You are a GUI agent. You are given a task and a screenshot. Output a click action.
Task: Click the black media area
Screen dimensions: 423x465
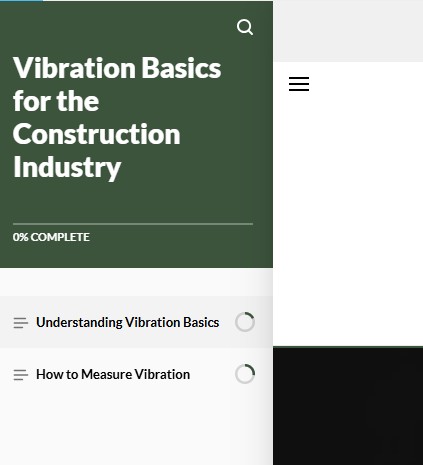(x=348, y=406)
